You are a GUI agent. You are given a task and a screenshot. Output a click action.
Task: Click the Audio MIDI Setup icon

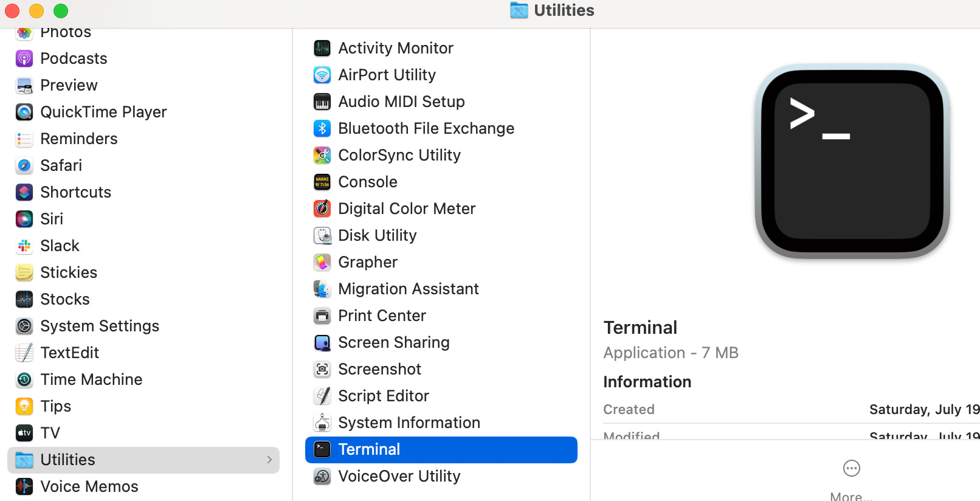pos(322,102)
